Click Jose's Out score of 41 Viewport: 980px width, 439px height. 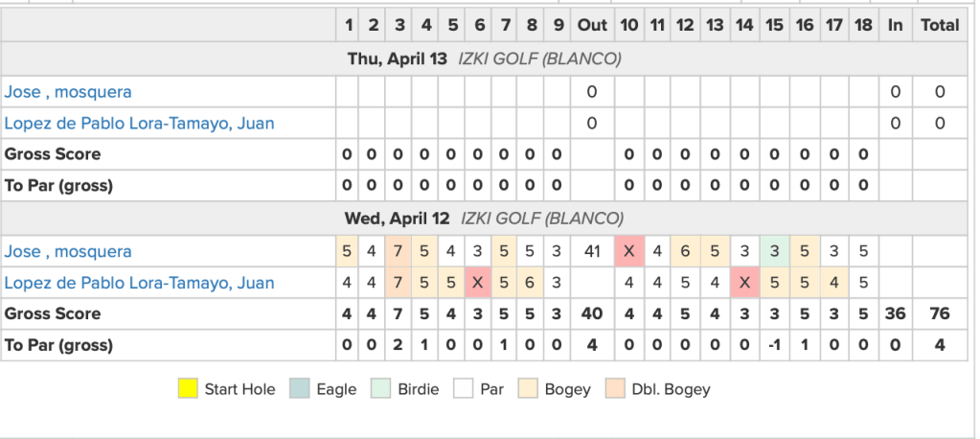592,251
